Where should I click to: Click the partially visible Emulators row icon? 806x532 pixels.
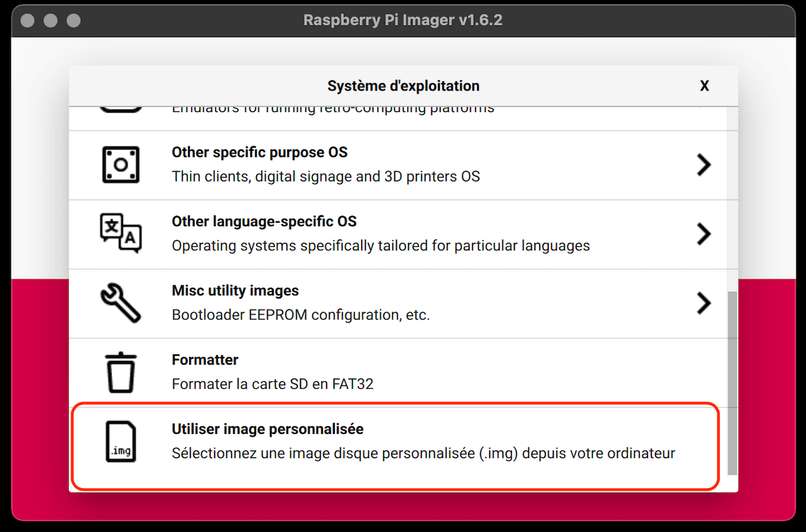pyautogui.click(x=120, y=108)
